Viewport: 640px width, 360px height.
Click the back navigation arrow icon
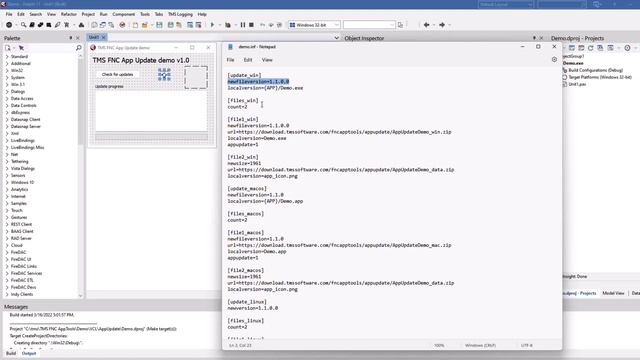point(427,25)
